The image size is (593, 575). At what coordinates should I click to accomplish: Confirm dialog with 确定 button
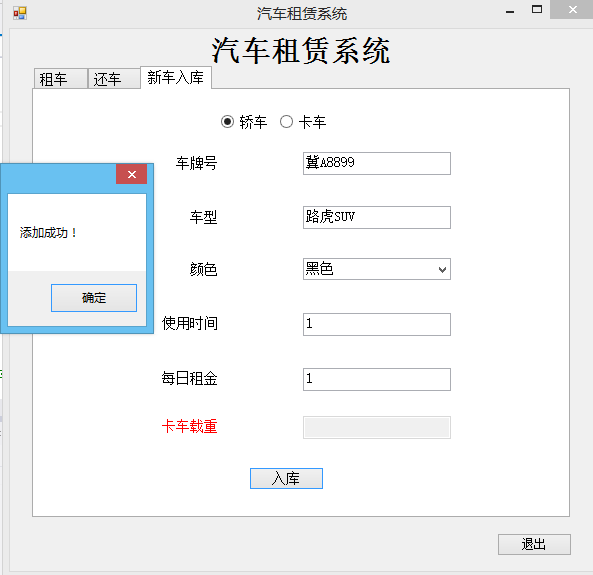click(94, 298)
